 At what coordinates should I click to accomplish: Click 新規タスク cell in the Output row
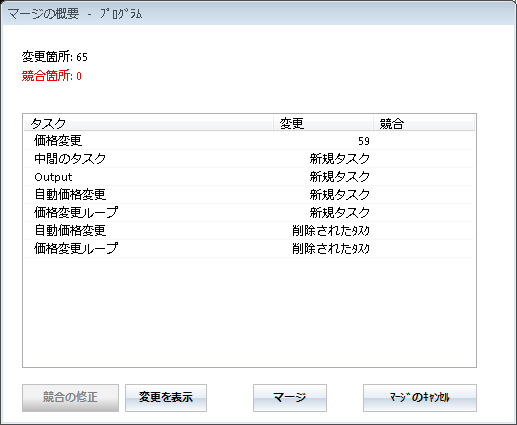tap(340, 177)
